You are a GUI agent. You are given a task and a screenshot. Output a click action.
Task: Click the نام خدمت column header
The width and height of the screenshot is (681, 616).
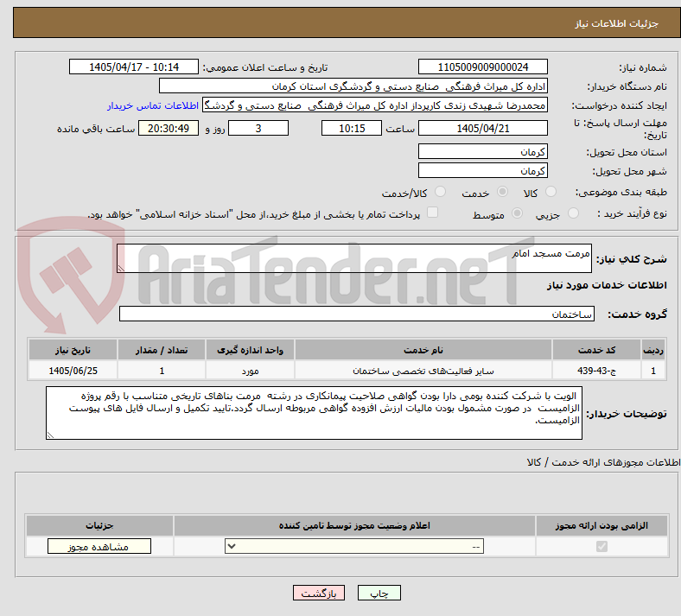[423, 350]
